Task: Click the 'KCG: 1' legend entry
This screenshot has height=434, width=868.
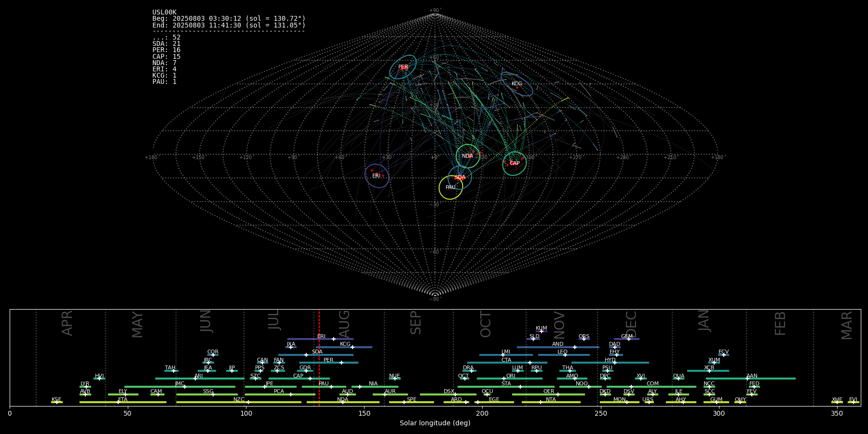Action: pos(164,76)
